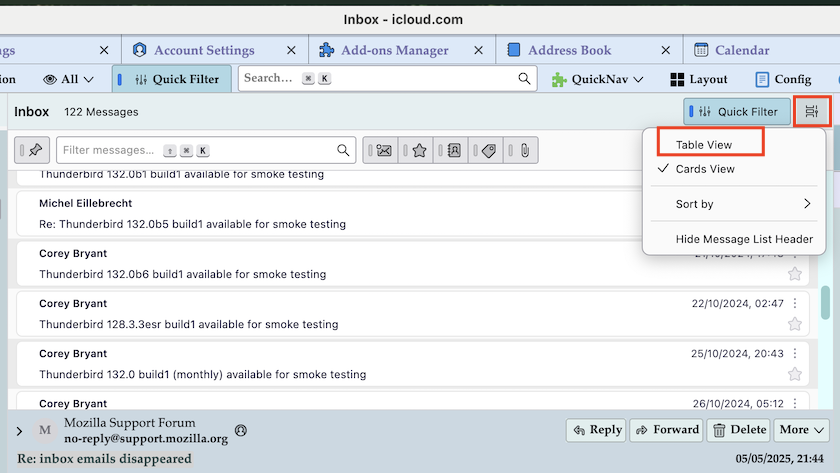Delete the open message
Screen dimensions: 840x473
(738, 430)
